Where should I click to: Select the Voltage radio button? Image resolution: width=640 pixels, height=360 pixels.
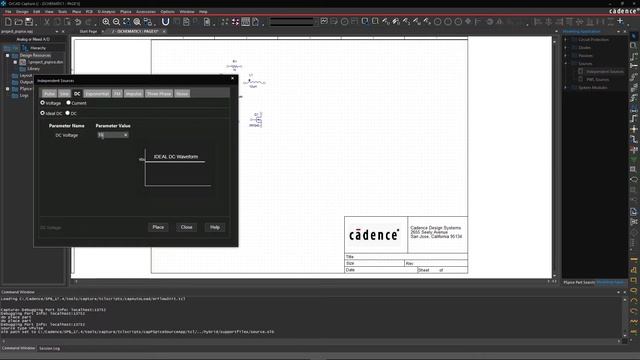click(42, 103)
